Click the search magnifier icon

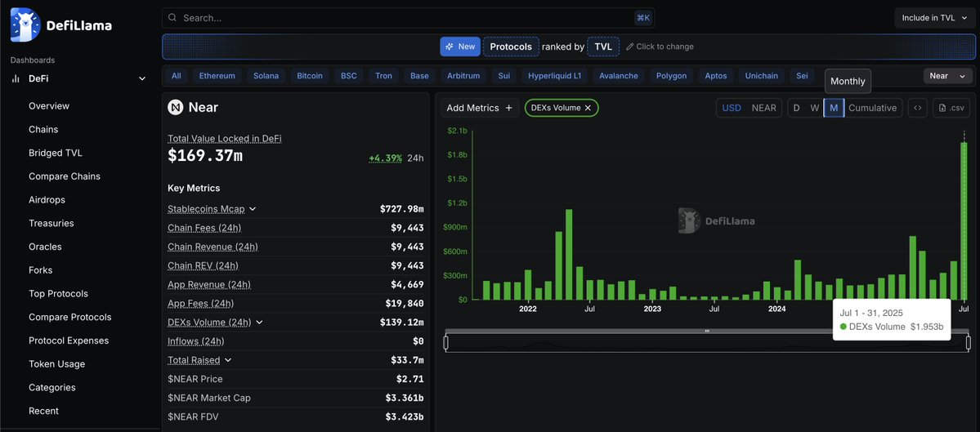[x=172, y=18]
